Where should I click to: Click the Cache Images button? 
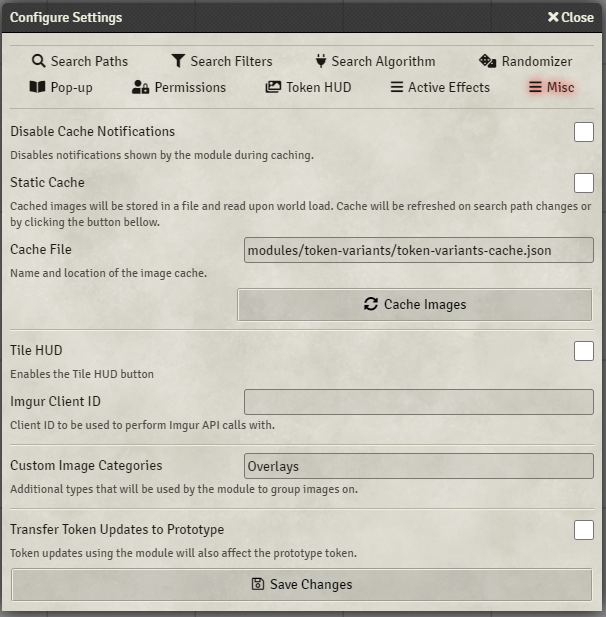415,305
